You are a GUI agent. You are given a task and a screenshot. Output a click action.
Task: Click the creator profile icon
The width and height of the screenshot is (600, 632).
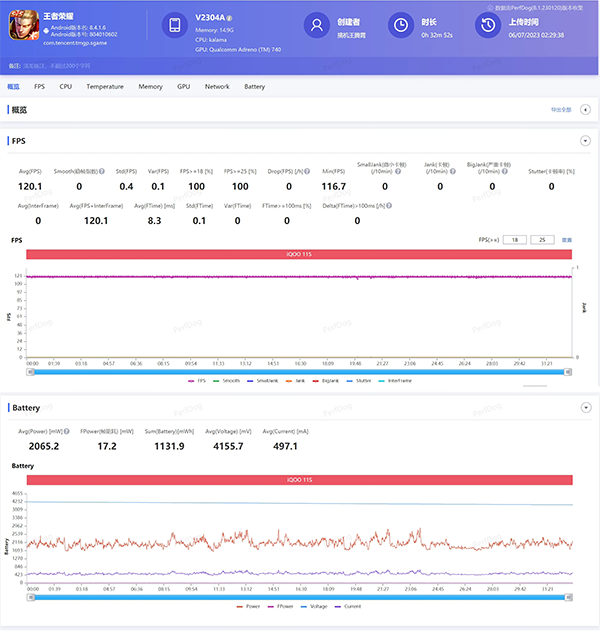317,26
